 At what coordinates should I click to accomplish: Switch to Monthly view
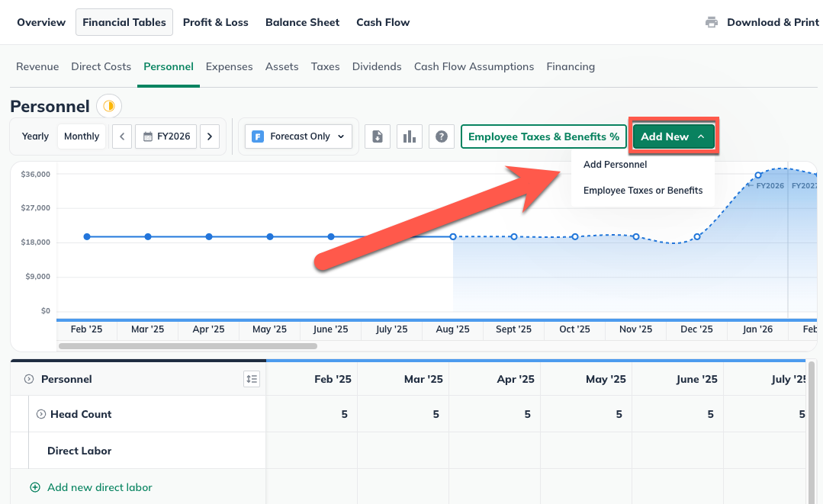82,136
